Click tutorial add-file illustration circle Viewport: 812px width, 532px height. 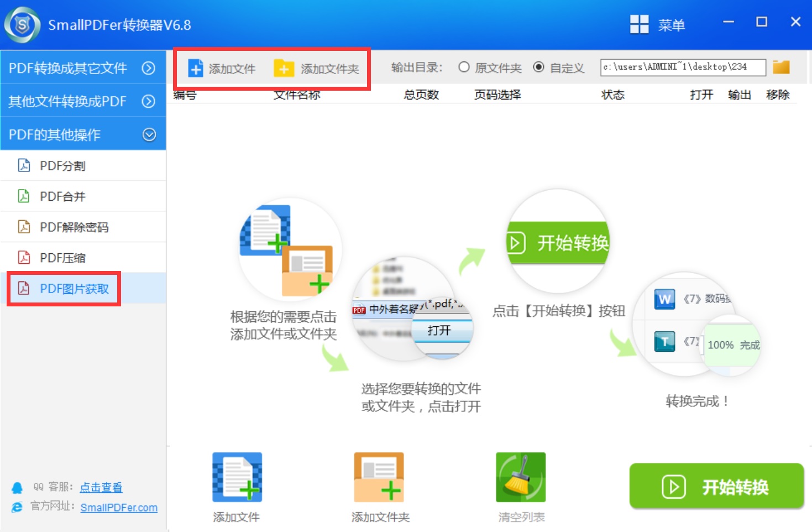[290, 250]
